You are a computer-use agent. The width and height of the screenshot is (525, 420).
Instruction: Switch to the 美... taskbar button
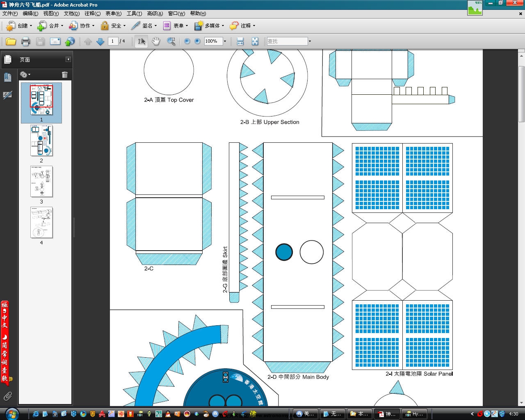[306, 414]
